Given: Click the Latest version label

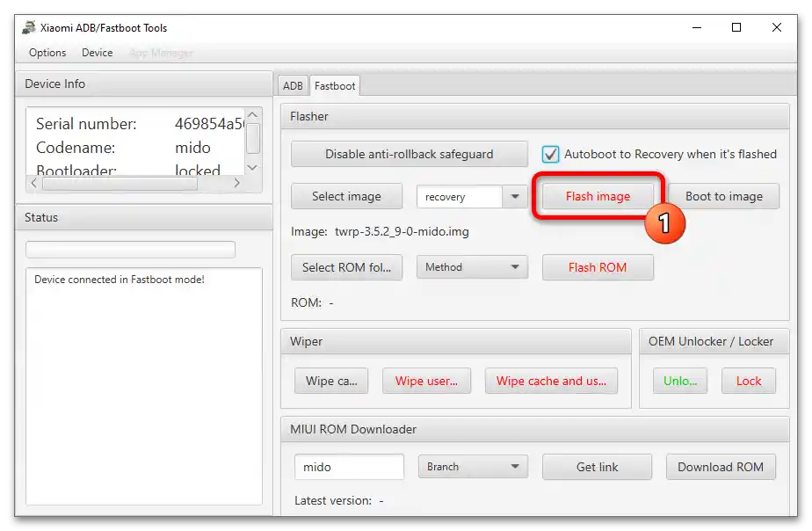Looking at the screenshot, I should tap(333, 500).
